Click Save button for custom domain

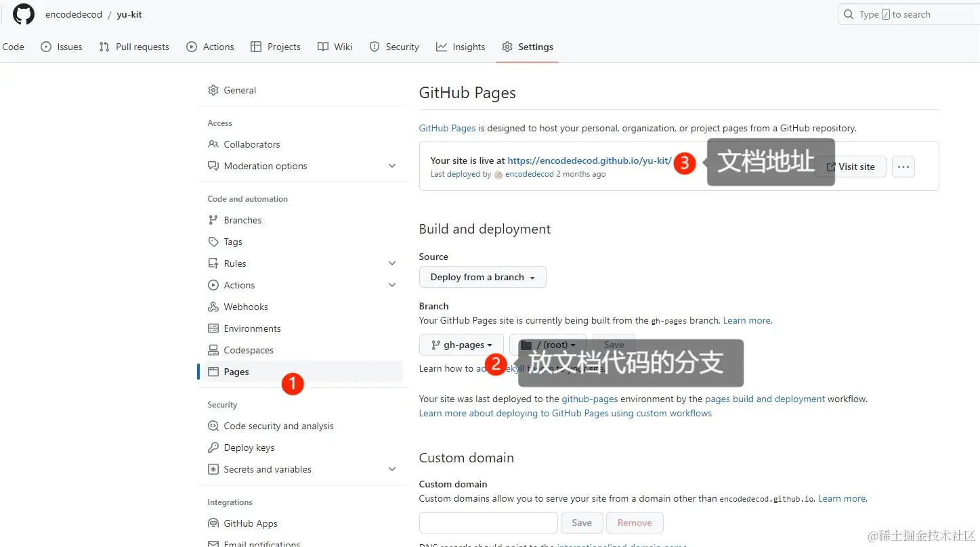coord(582,523)
